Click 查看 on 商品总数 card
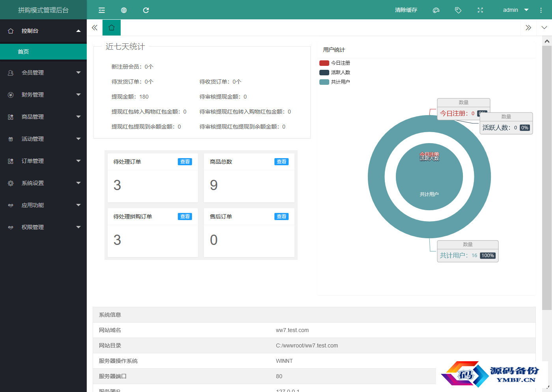Screen dimensions: 552x392 (282, 162)
